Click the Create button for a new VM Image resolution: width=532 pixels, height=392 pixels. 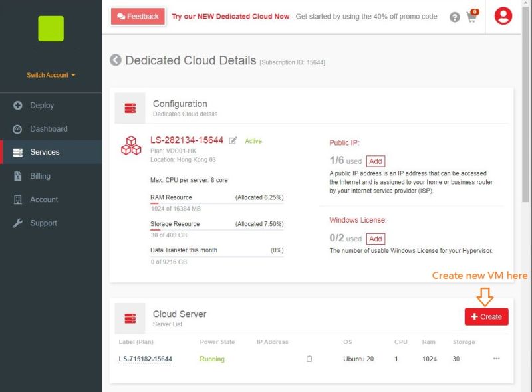pyautogui.click(x=486, y=316)
